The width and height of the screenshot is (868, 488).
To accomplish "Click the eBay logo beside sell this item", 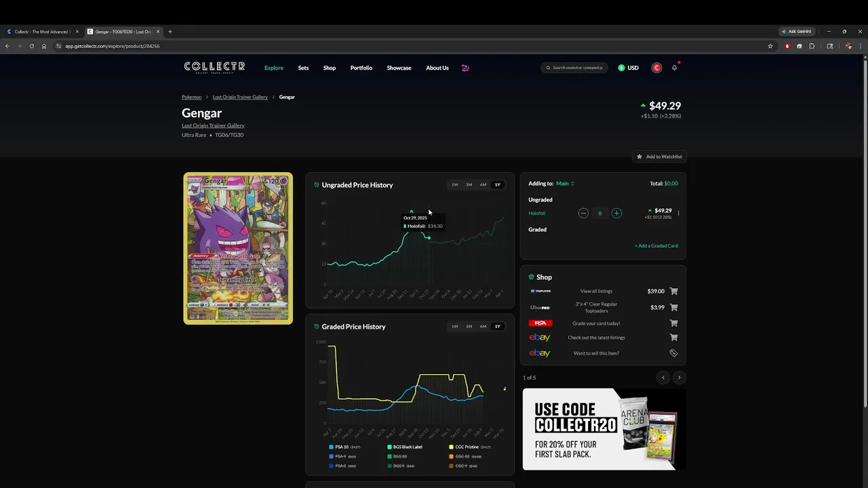I will click(x=540, y=353).
